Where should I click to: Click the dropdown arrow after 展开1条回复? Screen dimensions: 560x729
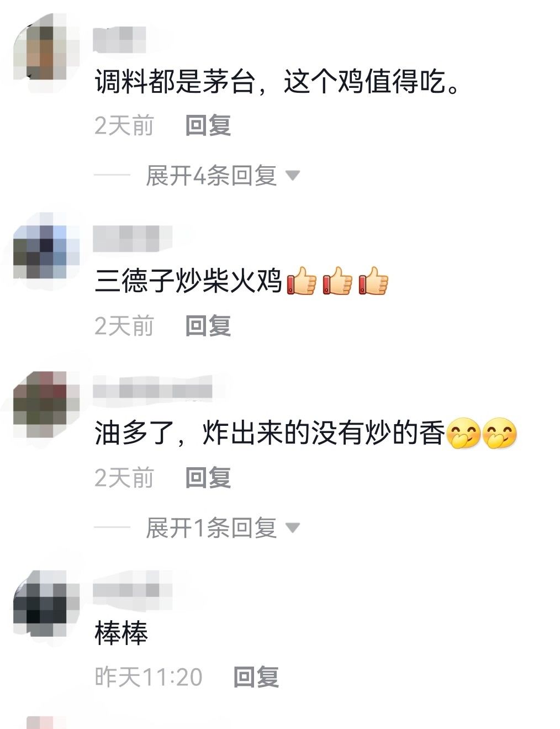tap(292, 528)
